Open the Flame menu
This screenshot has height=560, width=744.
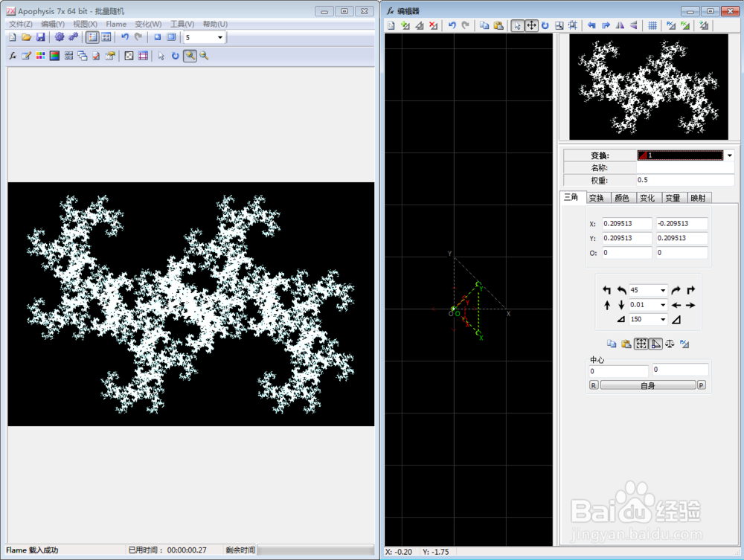116,24
